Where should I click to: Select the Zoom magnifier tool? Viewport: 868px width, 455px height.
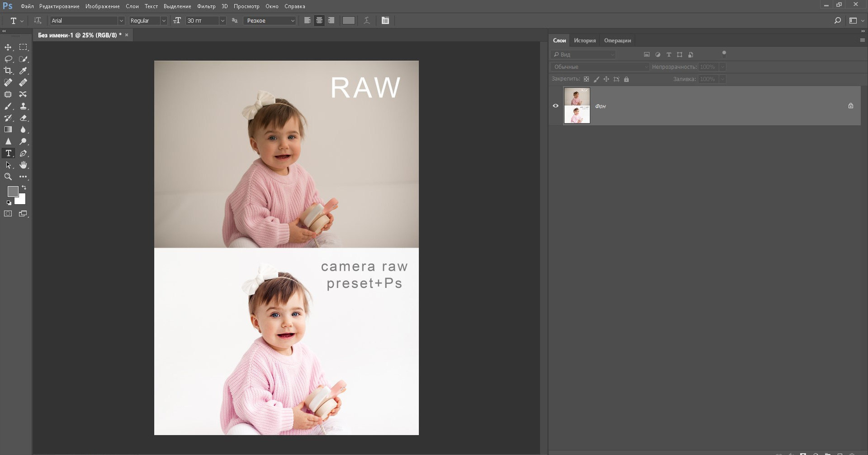8,177
